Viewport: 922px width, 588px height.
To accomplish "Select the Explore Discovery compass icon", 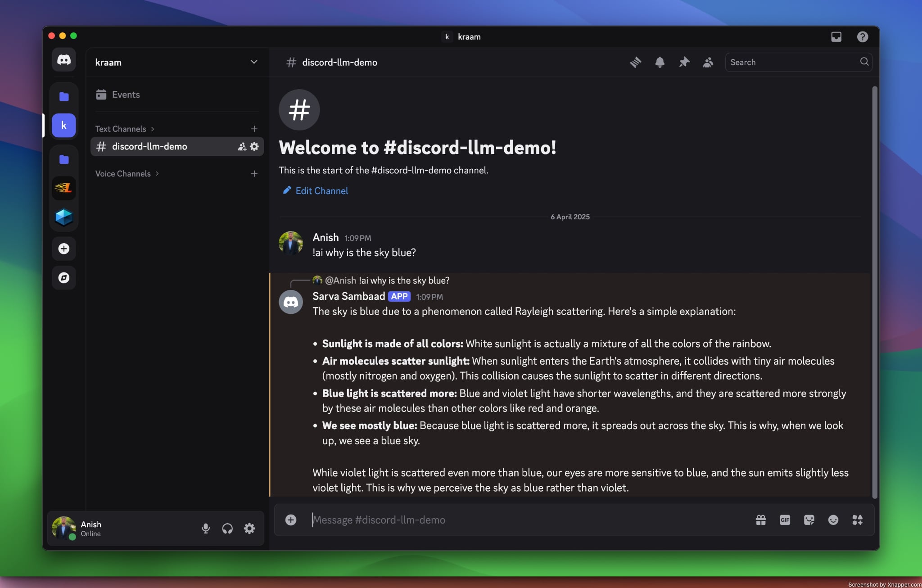I will 64,278.
